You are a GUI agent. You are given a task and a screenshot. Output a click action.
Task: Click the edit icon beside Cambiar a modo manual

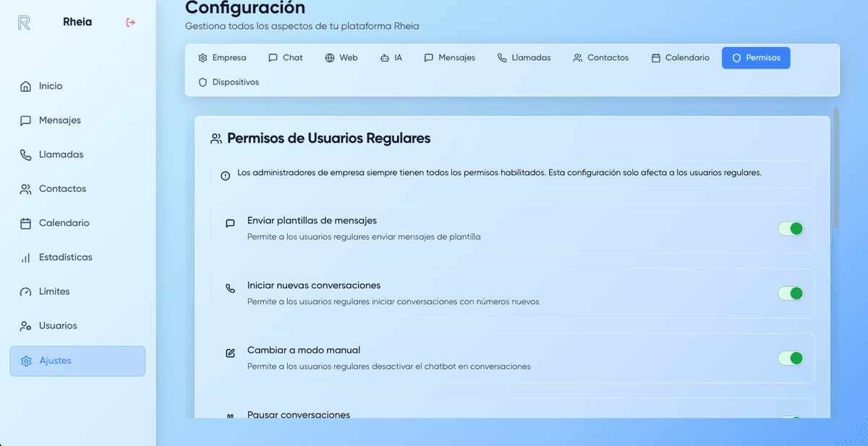(x=230, y=353)
